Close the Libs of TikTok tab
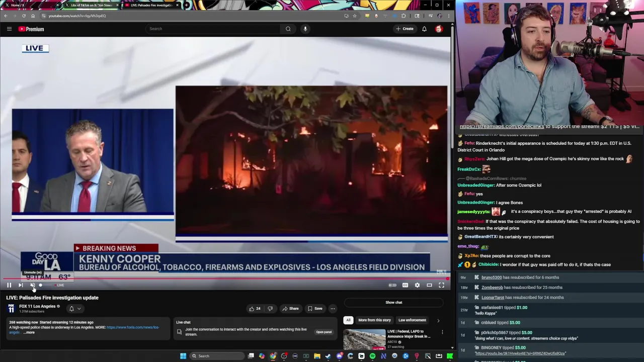 (x=118, y=5)
